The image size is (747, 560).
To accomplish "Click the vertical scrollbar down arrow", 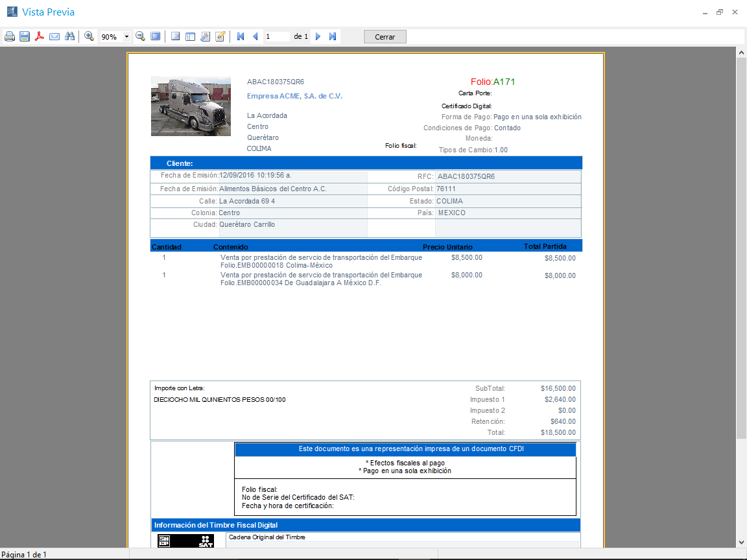I will point(741,542).
